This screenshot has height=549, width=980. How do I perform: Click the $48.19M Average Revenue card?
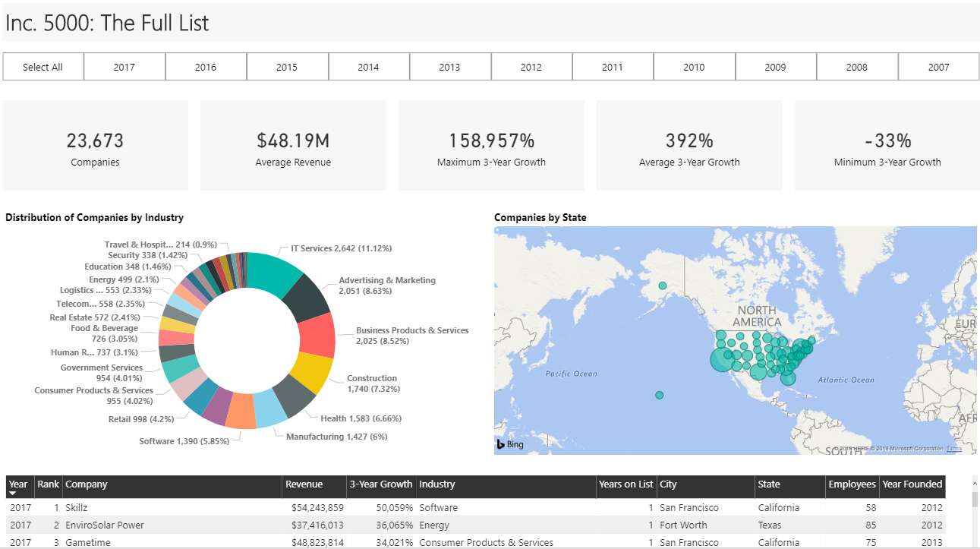pos(293,145)
